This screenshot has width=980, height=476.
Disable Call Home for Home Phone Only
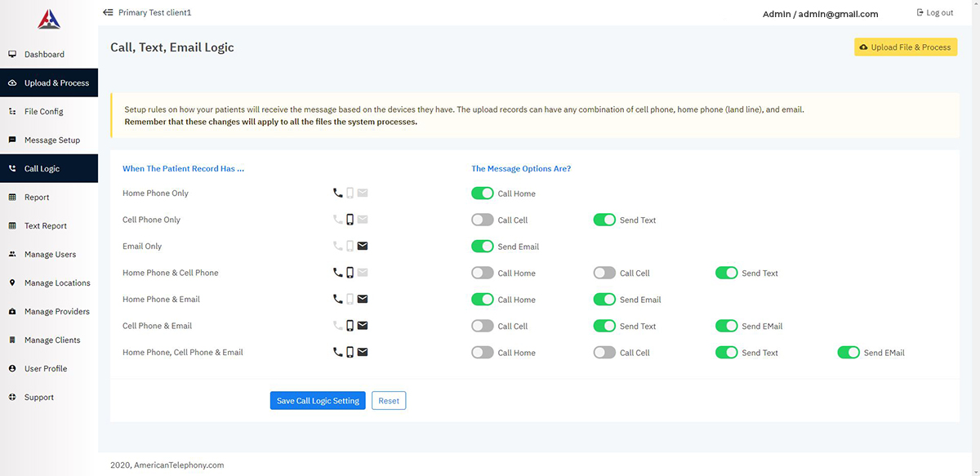tap(483, 194)
